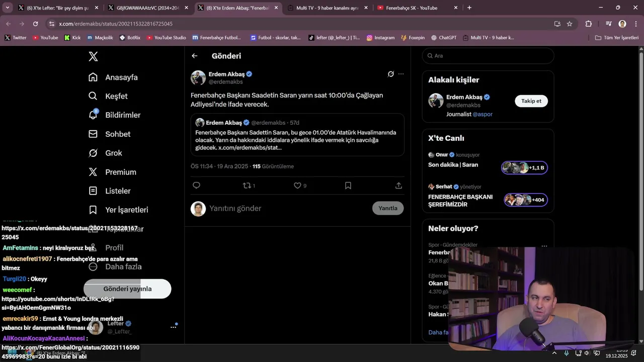Click the X logo in sidebar
Image resolution: width=644 pixels, height=362 pixels.
[x=93, y=56]
